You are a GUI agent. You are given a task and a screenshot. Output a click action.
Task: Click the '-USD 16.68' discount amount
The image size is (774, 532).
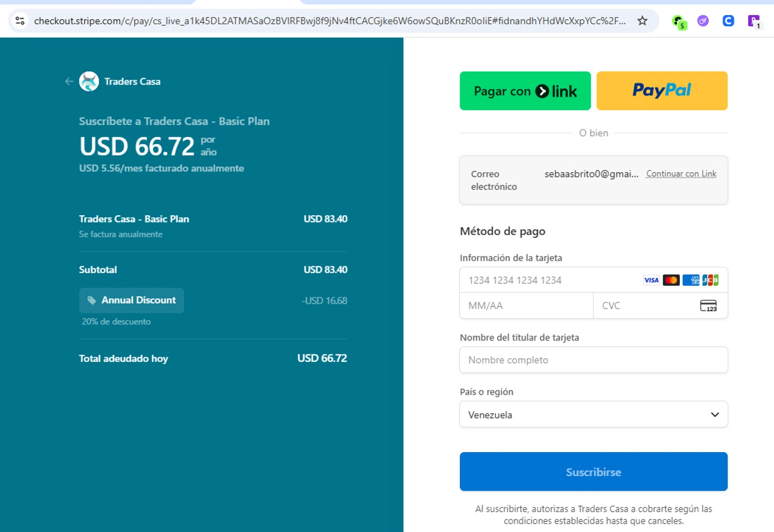325,300
